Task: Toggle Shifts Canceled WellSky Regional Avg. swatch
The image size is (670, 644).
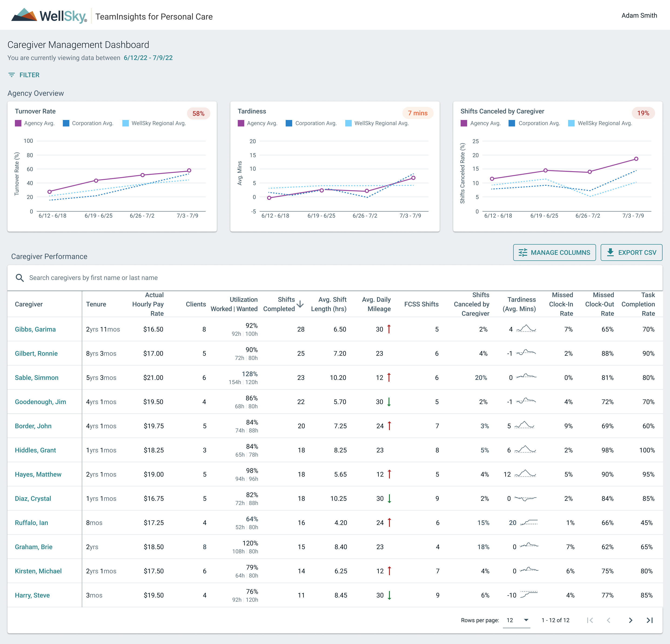Action: 571,123
